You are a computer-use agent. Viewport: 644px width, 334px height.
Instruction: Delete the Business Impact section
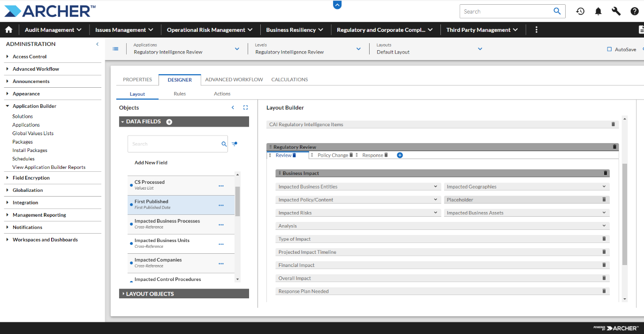(605, 173)
